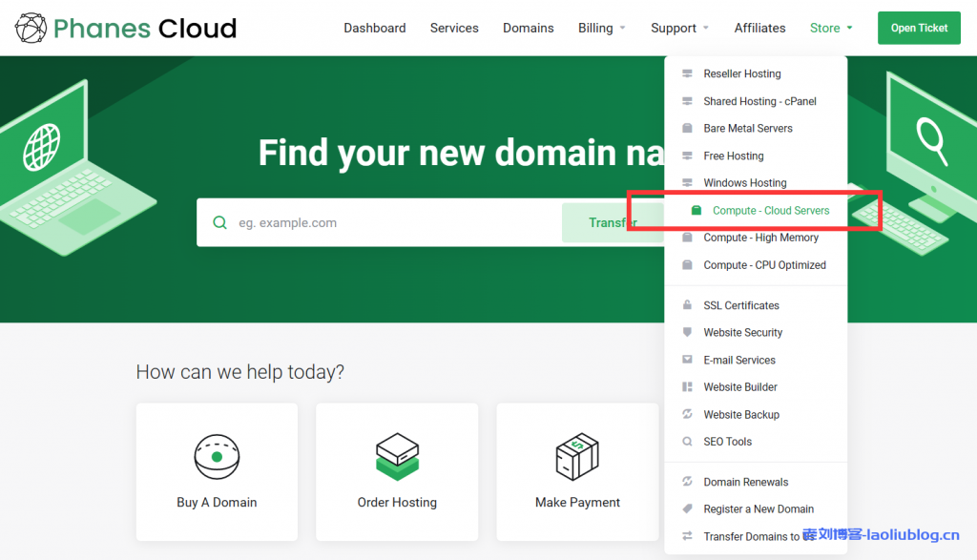This screenshot has width=977, height=560.
Task: Click the Website Security shield icon
Action: pos(687,333)
